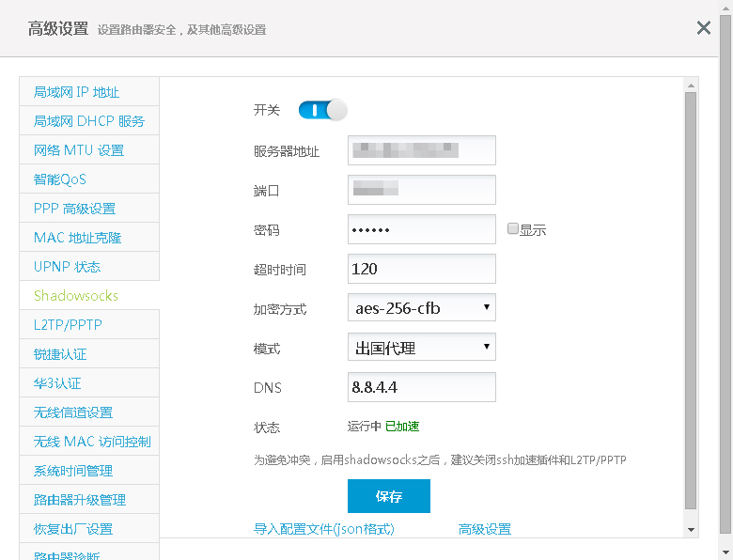The image size is (733, 560).
Task: Click the outer page scrollbar down arrow
Action: (726, 552)
